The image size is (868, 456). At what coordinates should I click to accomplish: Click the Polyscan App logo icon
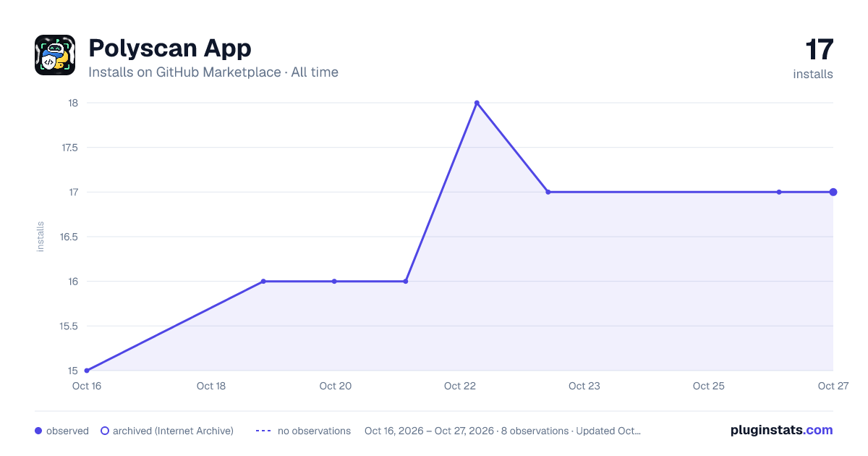[x=55, y=55]
